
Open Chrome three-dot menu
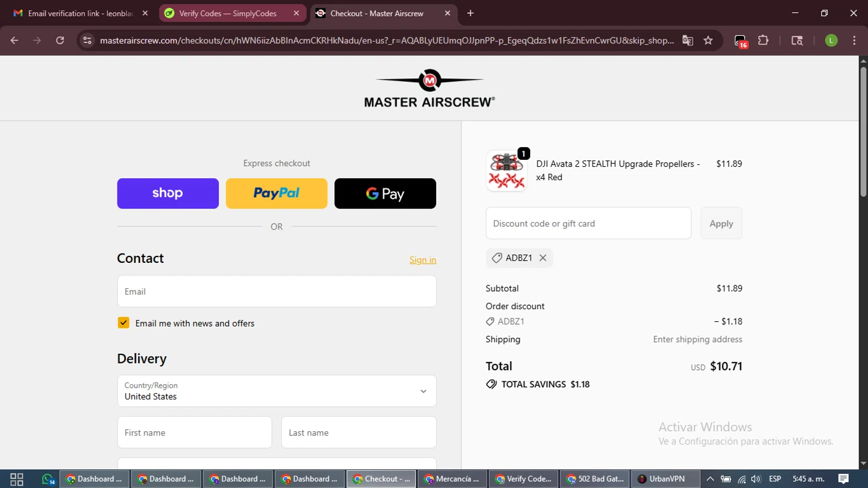pyautogui.click(x=854, y=41)
